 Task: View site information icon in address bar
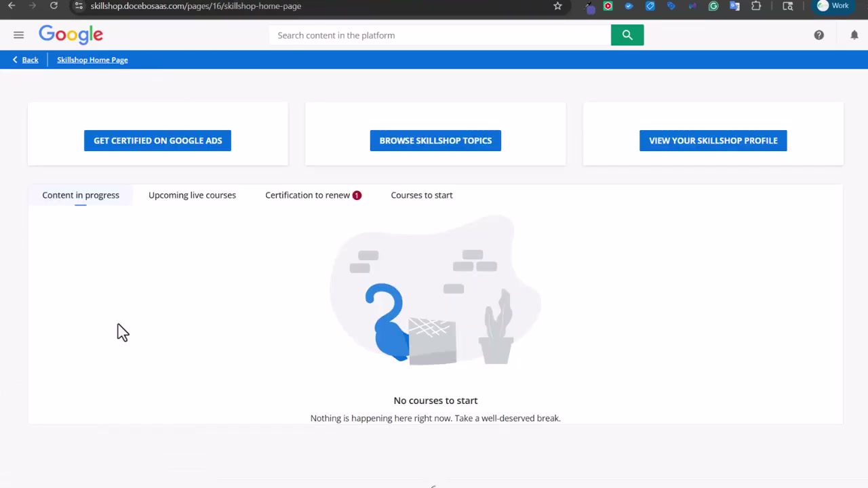point(79,6)
